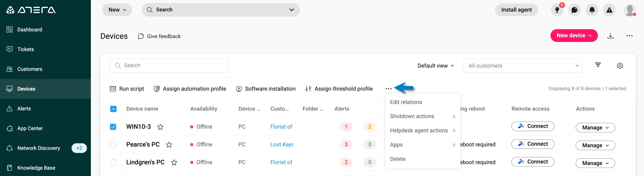Click the download export icon

tap(610, 36)
